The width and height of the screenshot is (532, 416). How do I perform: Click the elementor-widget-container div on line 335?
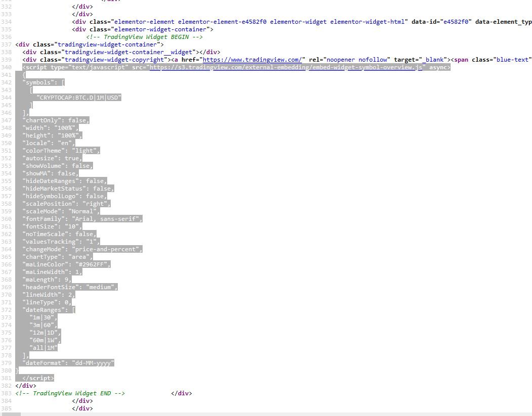143,29
